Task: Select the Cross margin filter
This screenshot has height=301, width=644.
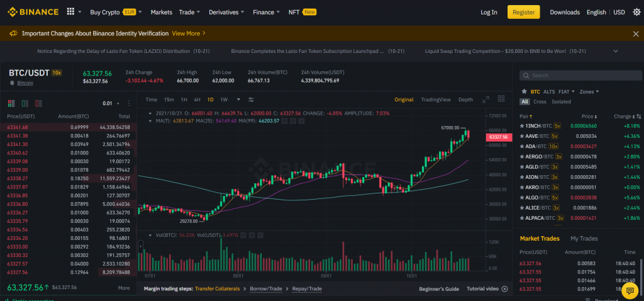Action: click(x=540, y=101)
